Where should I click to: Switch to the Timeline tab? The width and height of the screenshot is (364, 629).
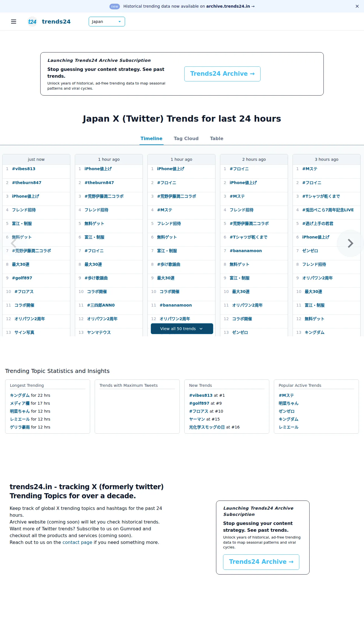tap(151, 138)
